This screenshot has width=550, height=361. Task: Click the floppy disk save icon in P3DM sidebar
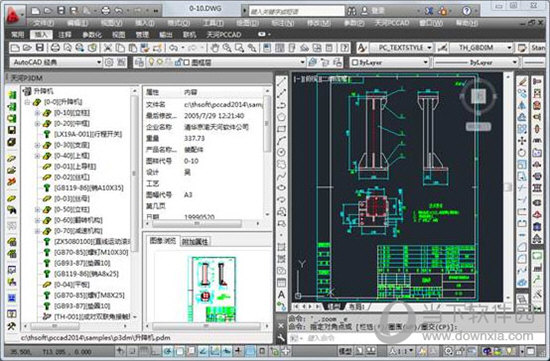coord(12,130)
